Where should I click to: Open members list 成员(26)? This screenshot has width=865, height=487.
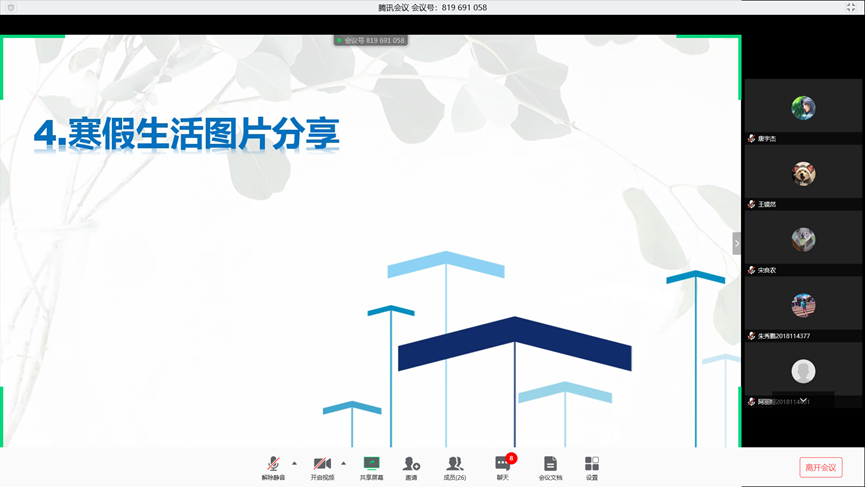pos(455,468)
